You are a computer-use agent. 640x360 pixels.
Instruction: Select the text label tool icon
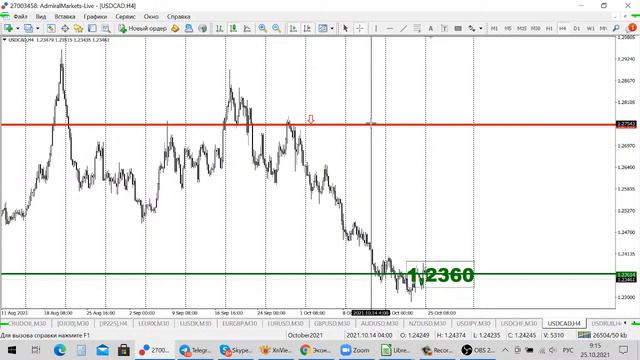click(x=444, y=28)
